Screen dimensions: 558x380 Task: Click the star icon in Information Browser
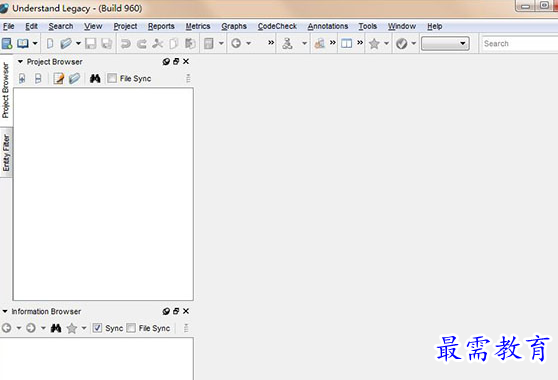[72, 328]
